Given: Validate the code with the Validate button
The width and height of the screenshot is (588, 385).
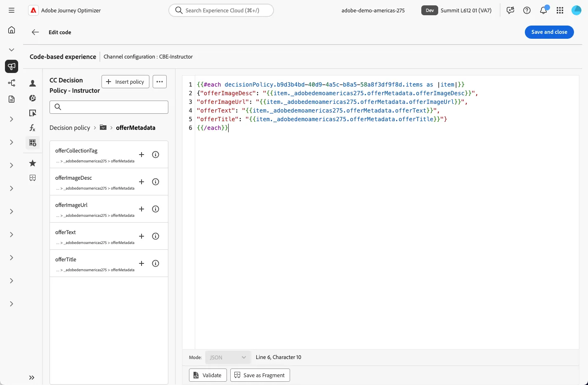Looking at the screenshot, I should (208, 375).
